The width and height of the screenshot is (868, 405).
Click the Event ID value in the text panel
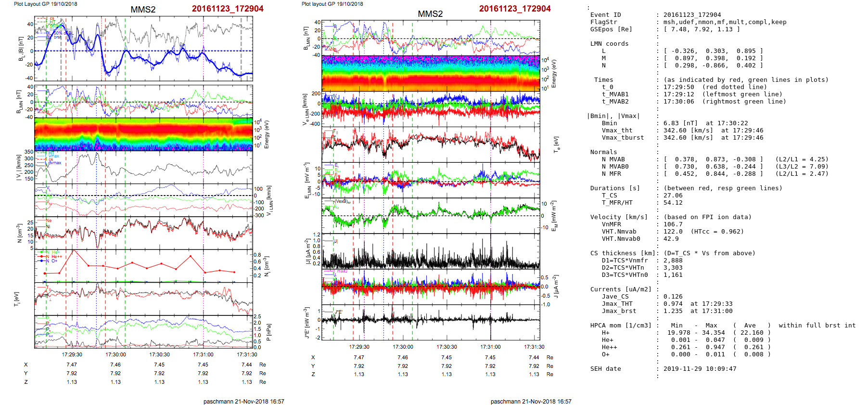pos(692,15)
